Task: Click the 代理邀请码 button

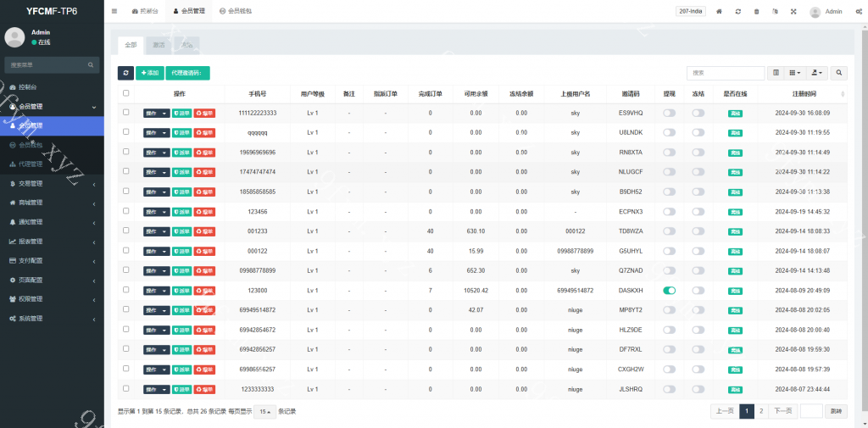Action: [187, 73]
